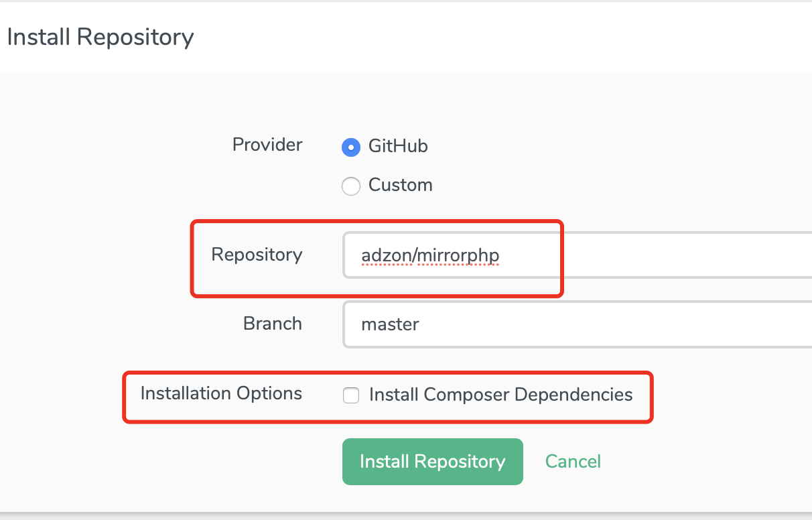Click the "Install Composer Dependencies" label text
Viewport: 812px width, 520px height.
(x=500, y=395)
